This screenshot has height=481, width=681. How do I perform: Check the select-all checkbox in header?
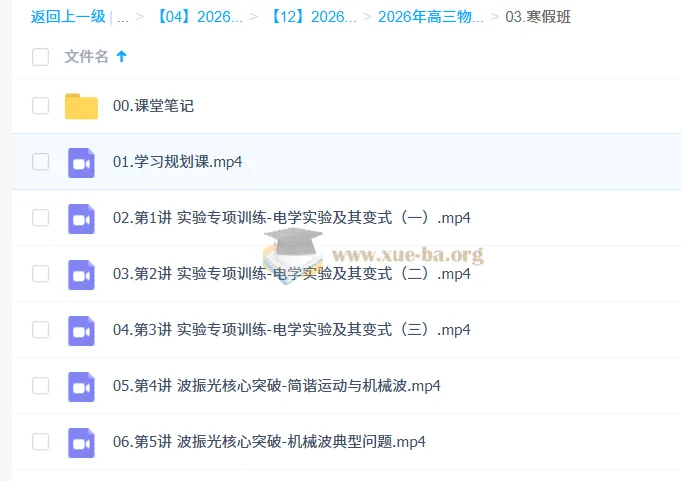(x=40, y=57)
